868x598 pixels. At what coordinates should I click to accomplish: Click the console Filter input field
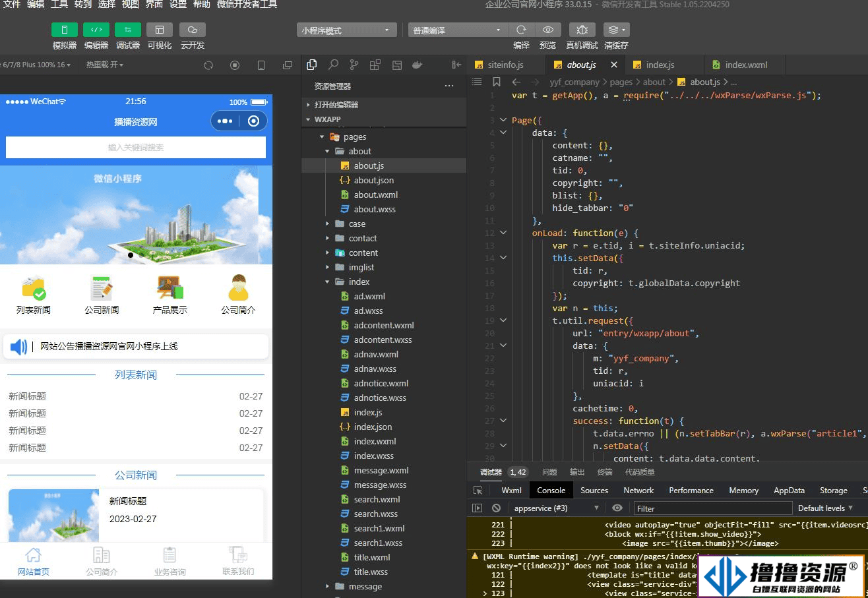[x=712, y=508]
